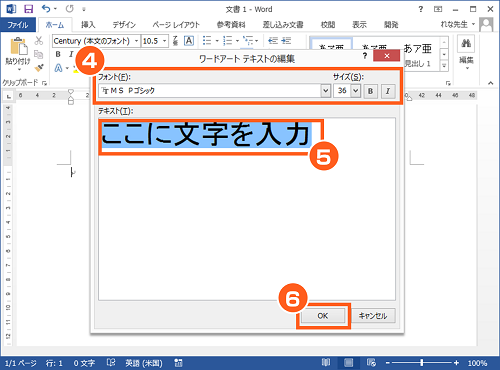
Task: Click the dialog help question mark
Action: 365,56
